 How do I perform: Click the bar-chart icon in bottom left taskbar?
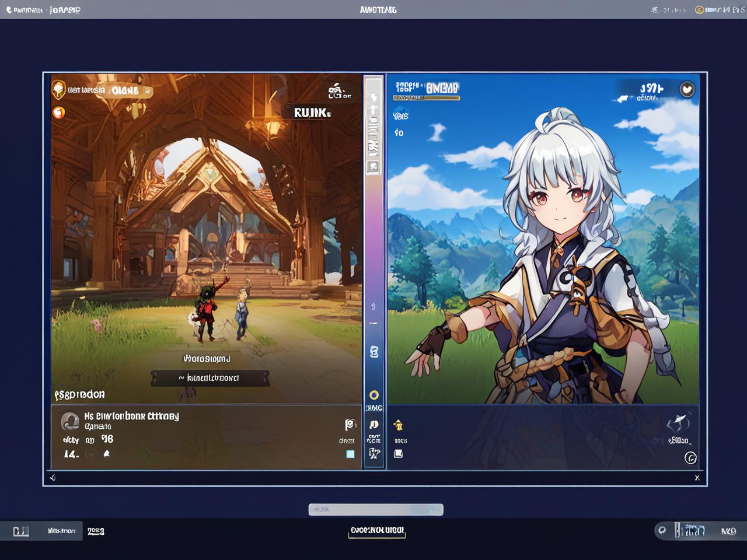click(x=21, y=531)
